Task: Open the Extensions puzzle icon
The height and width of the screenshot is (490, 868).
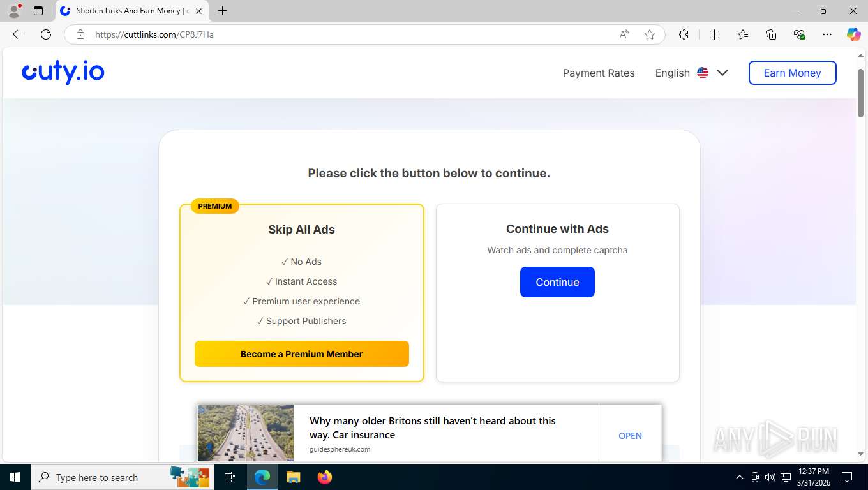Action: (684, 34)
